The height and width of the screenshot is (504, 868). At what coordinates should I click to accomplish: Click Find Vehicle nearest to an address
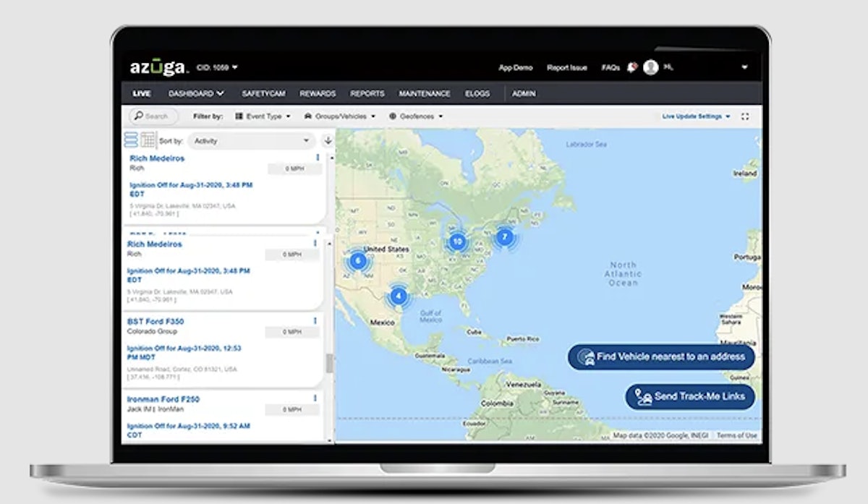[660, 357]
